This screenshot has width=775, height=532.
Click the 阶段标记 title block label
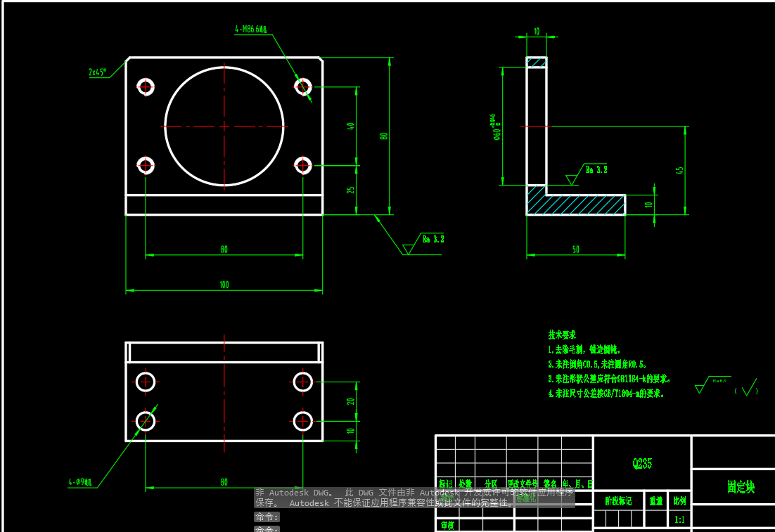pos(618,501)
